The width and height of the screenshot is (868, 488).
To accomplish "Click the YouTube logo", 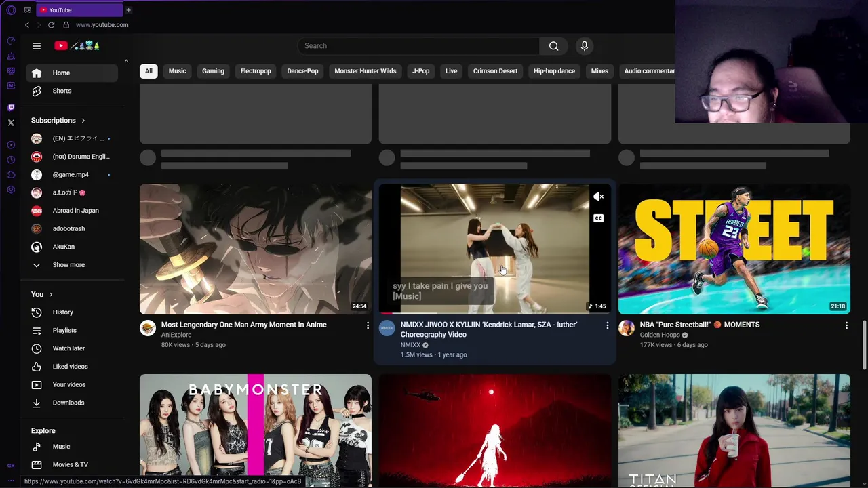I will point(77,46).
